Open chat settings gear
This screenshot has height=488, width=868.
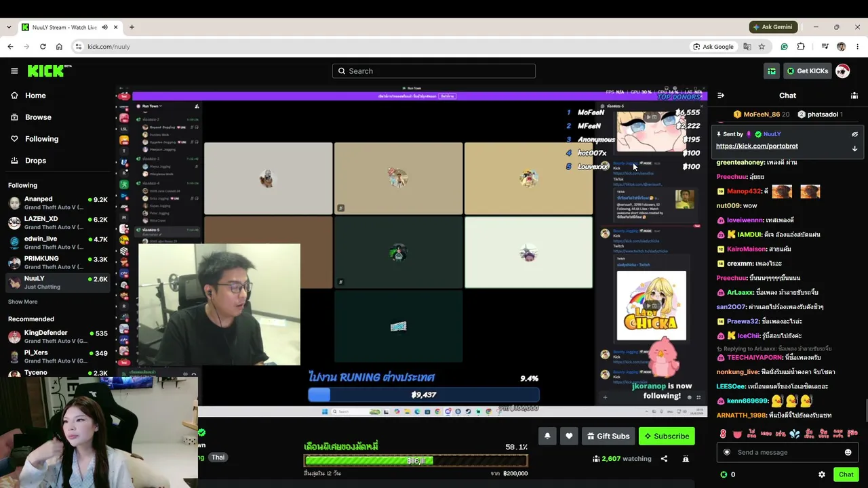pos(822,474)
